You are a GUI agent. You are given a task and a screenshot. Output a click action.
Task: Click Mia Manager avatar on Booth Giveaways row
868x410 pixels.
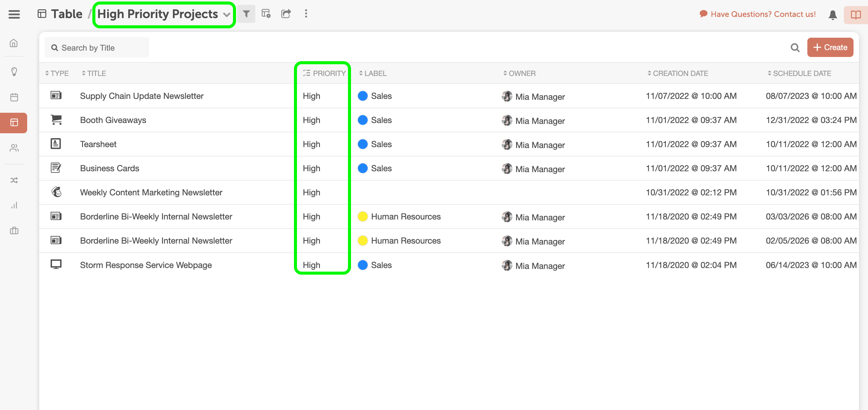pyautogui.click(x=507, y=120)
